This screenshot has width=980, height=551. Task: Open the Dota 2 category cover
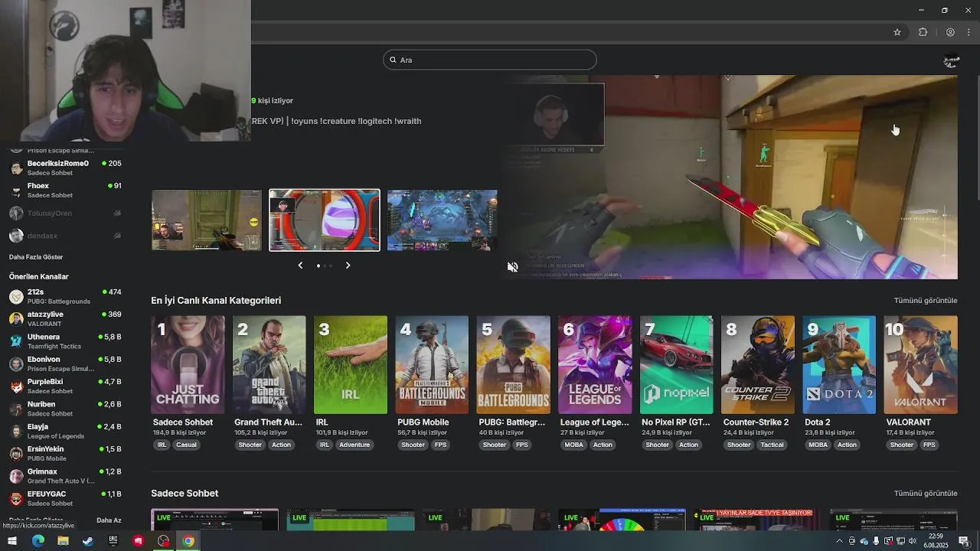pos(839,365)
